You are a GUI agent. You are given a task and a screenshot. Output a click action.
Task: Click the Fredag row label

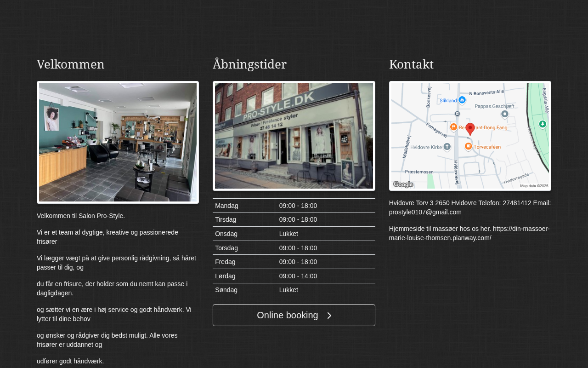[225, 262]
